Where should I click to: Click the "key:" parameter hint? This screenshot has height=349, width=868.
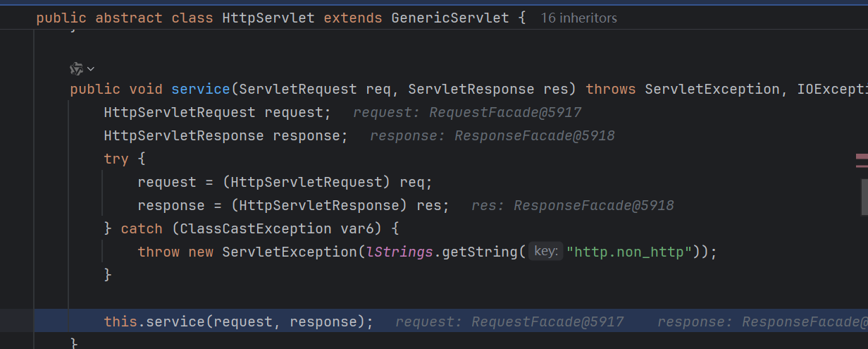(546, 252)
